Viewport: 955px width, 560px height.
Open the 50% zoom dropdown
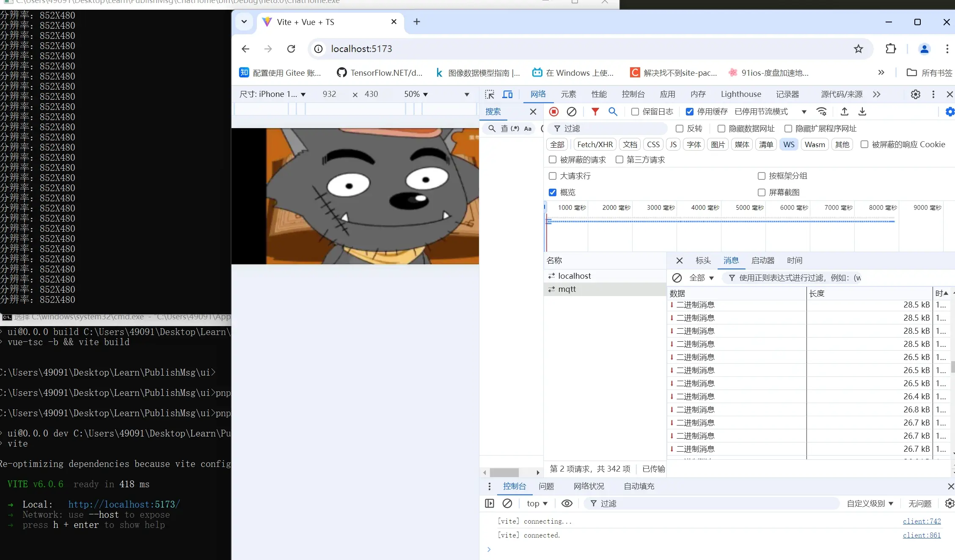[x=416, y=94]
